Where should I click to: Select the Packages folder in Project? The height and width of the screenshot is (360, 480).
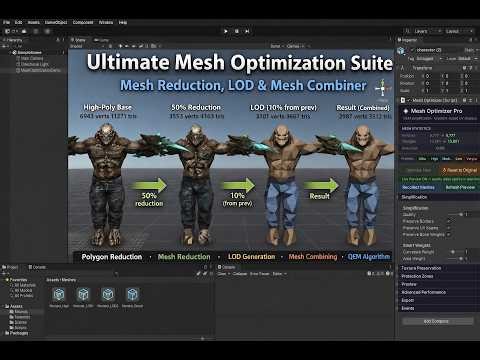pos(17,333)
